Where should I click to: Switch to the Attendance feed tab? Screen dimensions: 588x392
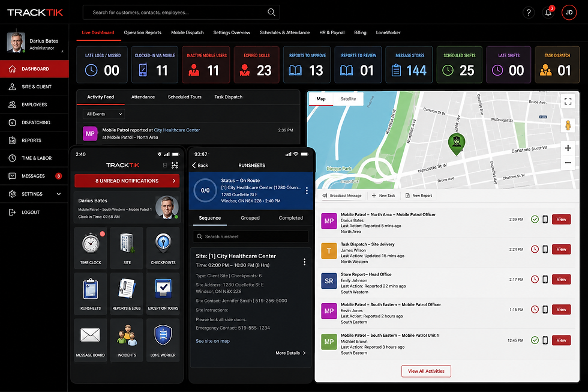[x=143, y=97]
